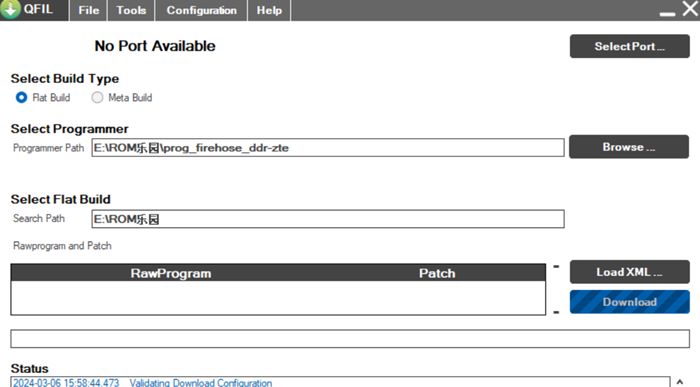The height and width of the screenshot is (387, 700).
Task: Open the File menu
Action: 88,10
